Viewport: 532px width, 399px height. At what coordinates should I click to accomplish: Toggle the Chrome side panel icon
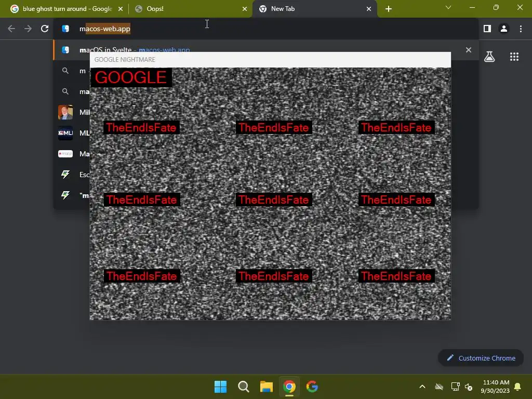[x=487, y=29]
